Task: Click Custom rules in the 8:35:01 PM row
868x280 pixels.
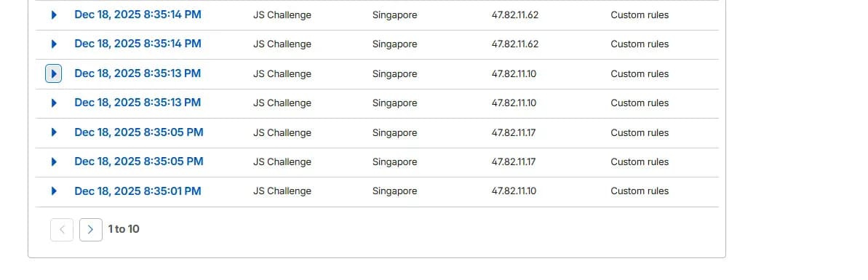Action: (640, 191)
